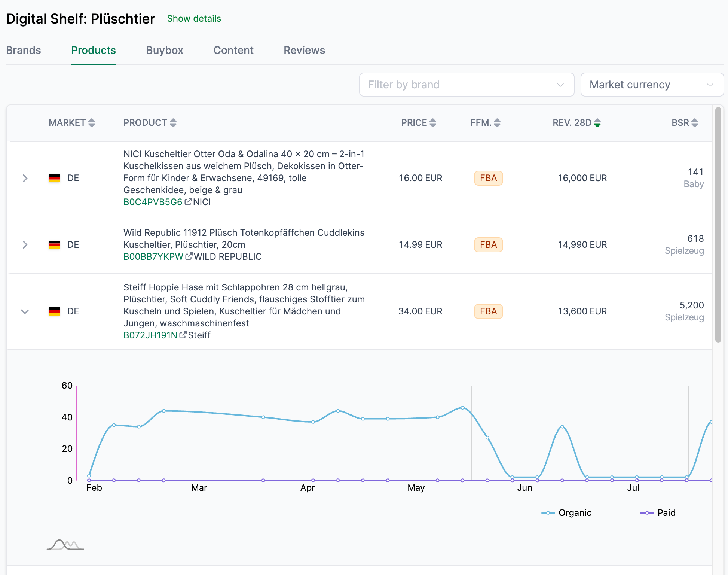728x575 pixels.
Task: Switch to the Buybox tab
Action: 164,50
